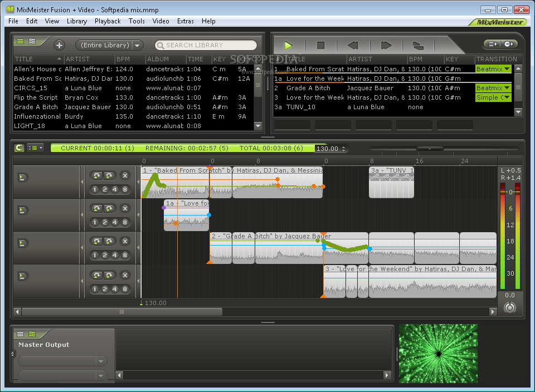Image resolution: width=535 pixels, height=392 pixels.
Task: Open the File menu
Action: [13, 21]
